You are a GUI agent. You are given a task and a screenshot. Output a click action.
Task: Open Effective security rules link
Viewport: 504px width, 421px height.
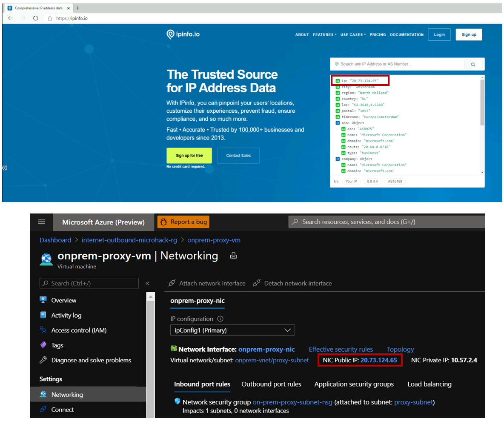pos(341,350)
